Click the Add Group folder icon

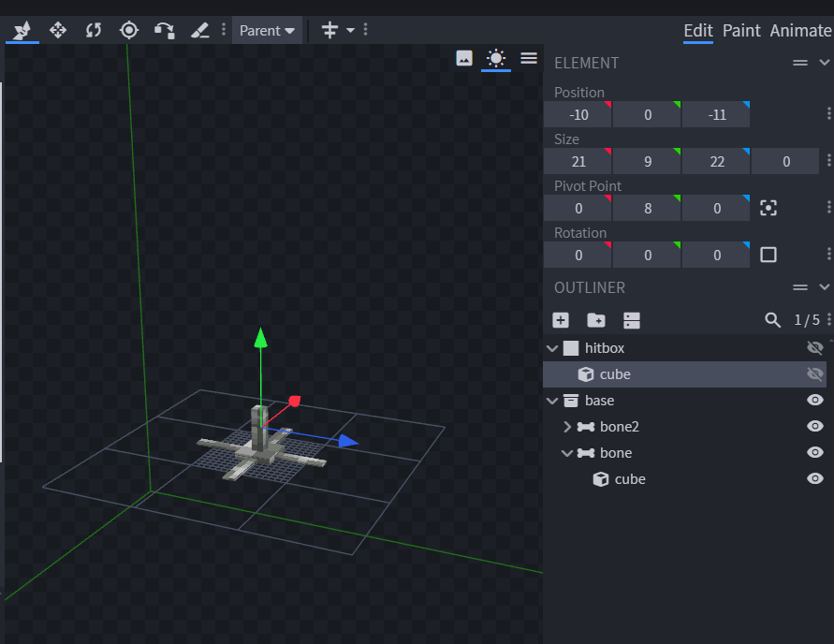tap(596, 320)
